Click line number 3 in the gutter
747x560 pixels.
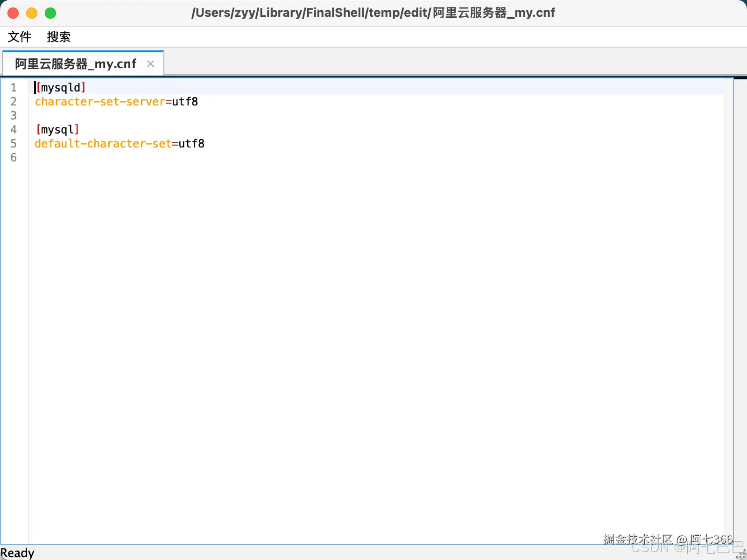(x=14, y=116)
